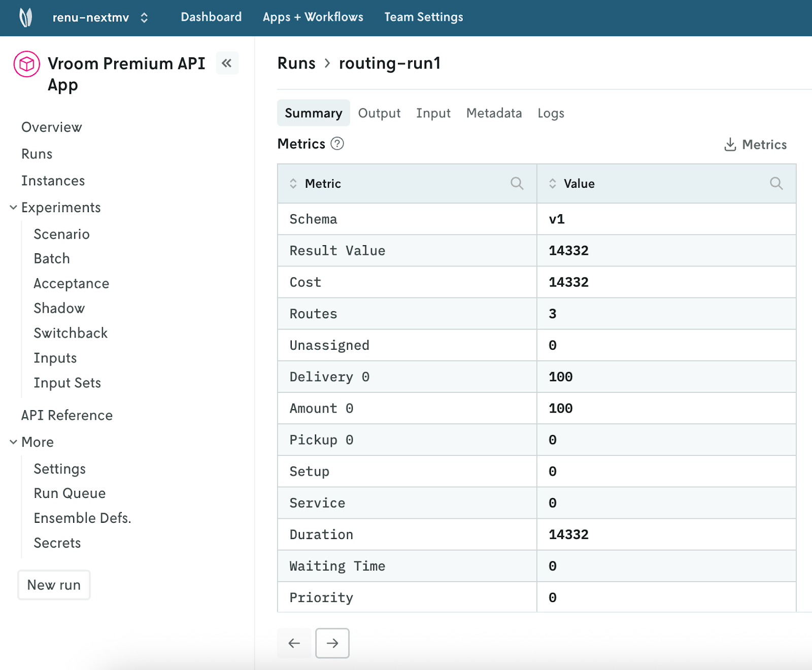This screenshot has width=812, height=670.
Task: Click the Unassigned metric cell
Action: pyautogui.click(x=407, y=346)
